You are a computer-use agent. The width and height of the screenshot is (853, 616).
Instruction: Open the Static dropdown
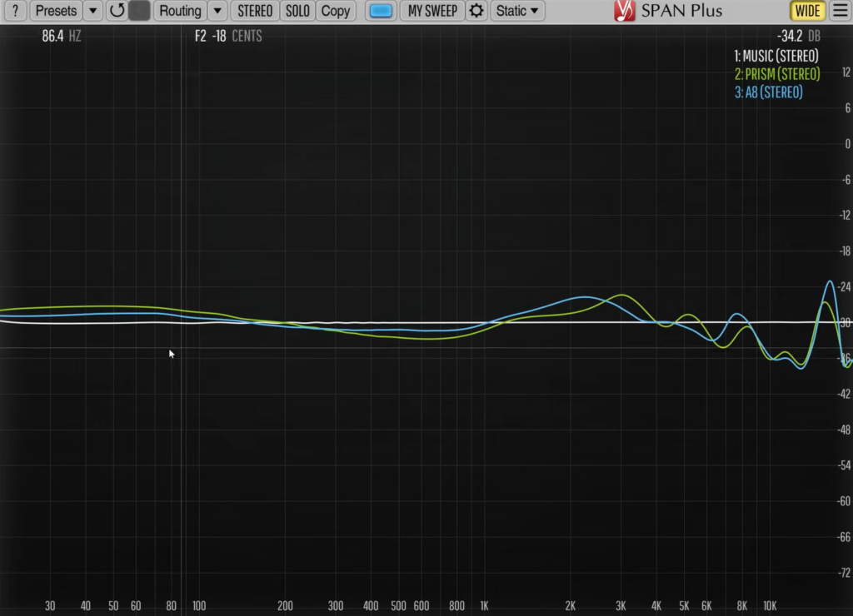(517, 11)
